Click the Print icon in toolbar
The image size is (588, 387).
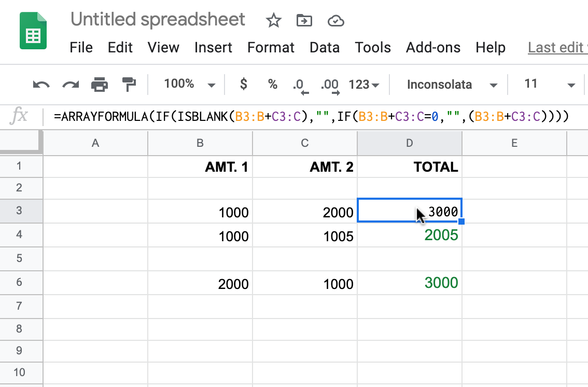(x=100, y=85)
